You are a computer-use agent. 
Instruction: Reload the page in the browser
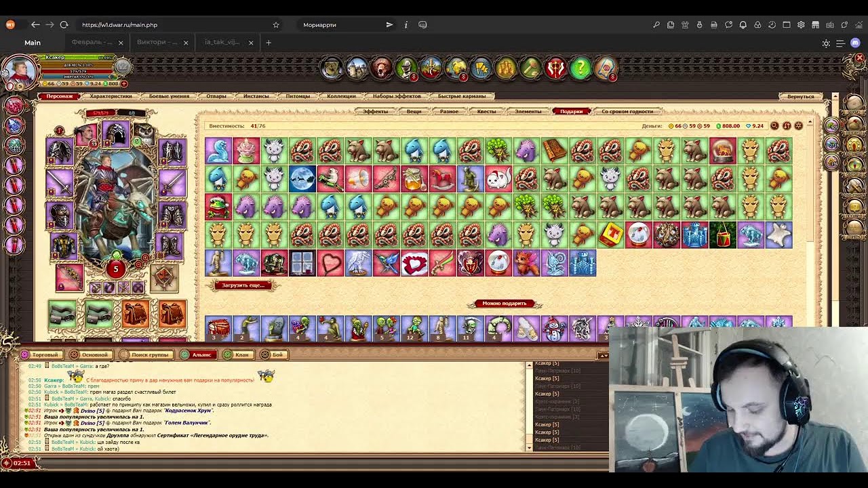(64, 24)
